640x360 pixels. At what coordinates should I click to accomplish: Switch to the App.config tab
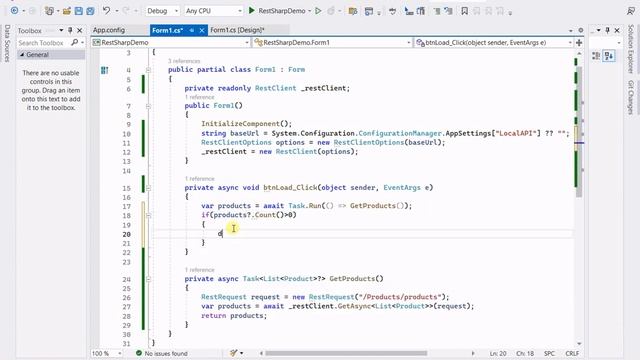click(109, 30)
